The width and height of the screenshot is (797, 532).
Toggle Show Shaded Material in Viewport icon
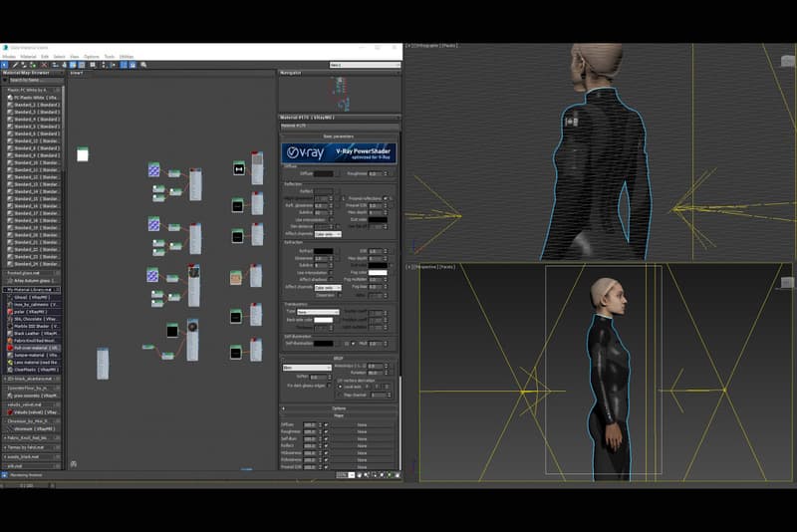tap(73, 65)
